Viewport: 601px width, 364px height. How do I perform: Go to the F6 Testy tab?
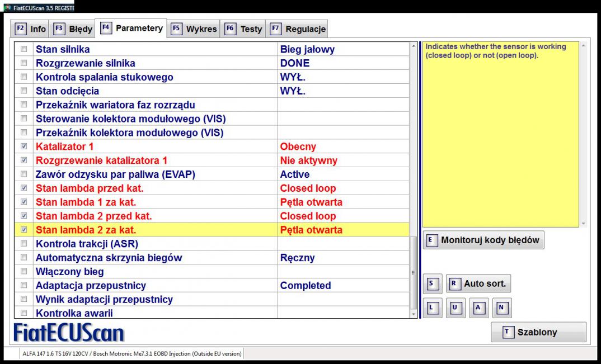[x=243, y=29]
